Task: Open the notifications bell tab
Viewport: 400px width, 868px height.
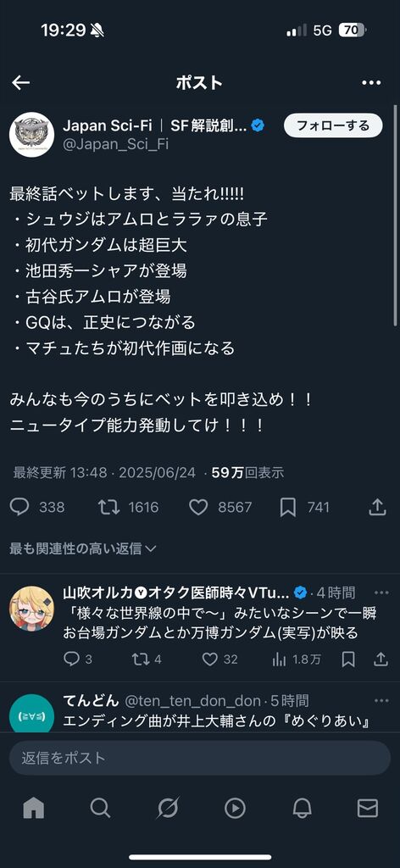Action: point(302,809)
